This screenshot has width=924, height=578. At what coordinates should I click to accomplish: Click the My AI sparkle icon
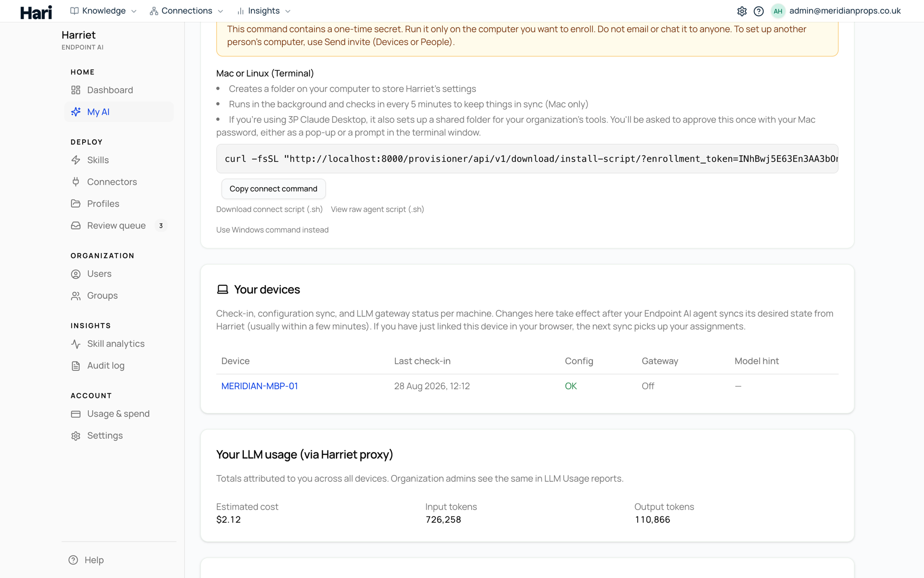pos(76,112)
